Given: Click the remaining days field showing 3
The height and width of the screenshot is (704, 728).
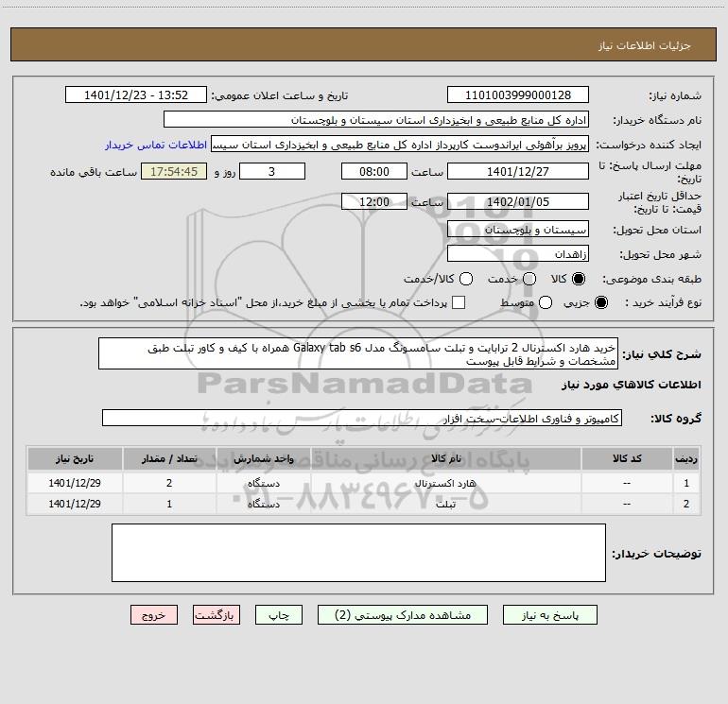Looking at the screenshot, I should (x=272, y=171).
